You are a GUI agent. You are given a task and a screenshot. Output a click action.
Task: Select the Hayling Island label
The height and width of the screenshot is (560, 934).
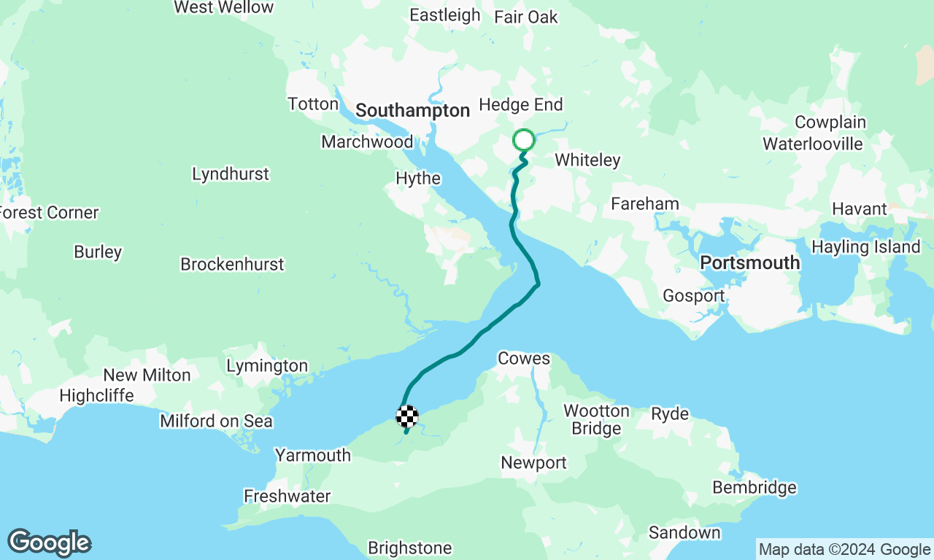pos(866,247)
